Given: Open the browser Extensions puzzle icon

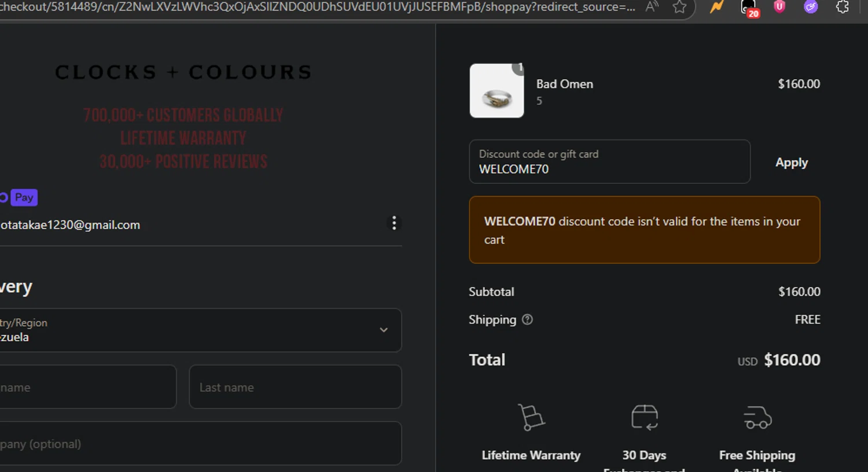Looking at the screenshot, I should click(843, 7).
